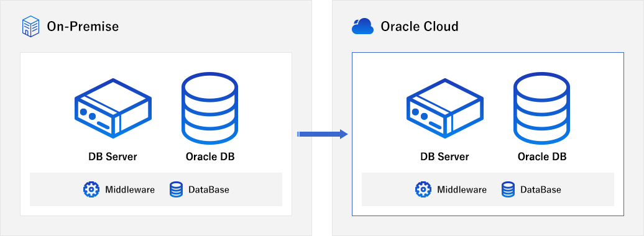
Task: Click the On-Premise building icon
Action: tap(30, 27)
